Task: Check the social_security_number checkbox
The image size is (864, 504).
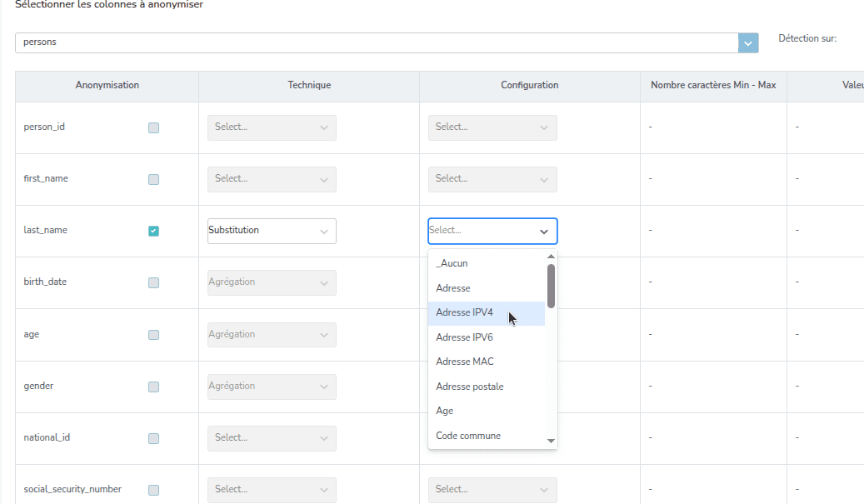Action: coord(153,490)
